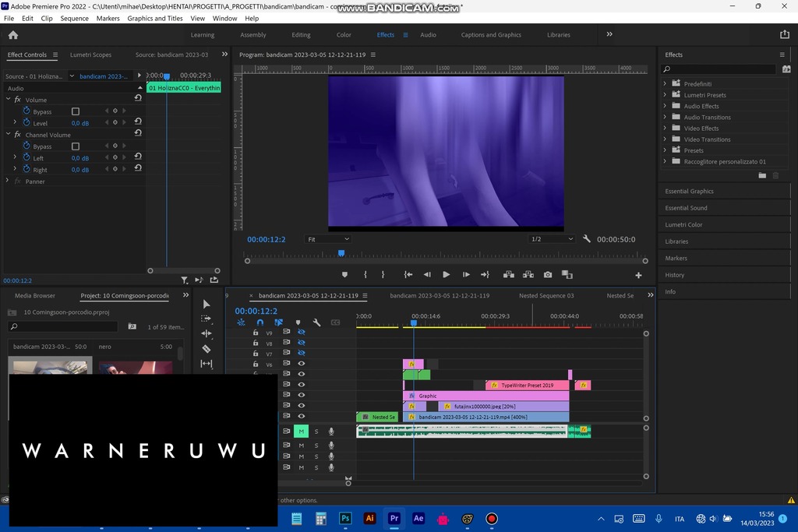Open the Fit zoom level dropdown
The image size is (798, 532).
click(x=328, y=239)
